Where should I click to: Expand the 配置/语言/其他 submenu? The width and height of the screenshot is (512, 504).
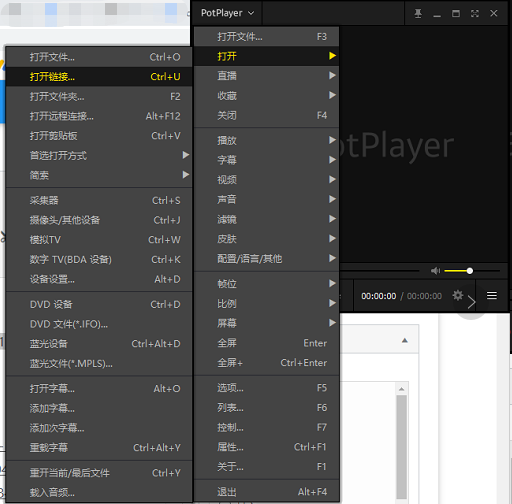(x=267, y=259)
